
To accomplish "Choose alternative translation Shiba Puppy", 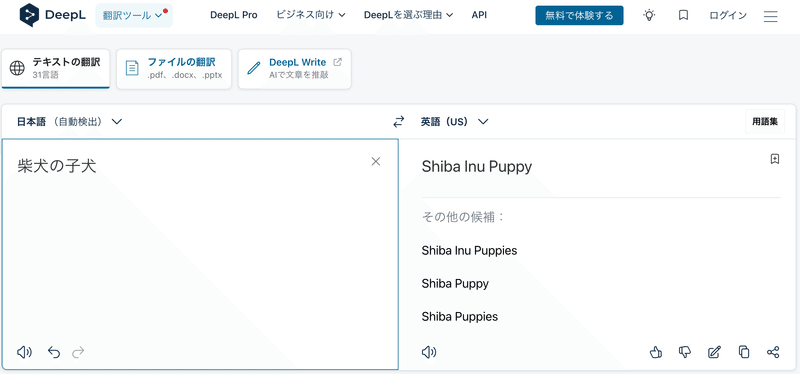I will pyautogui.click(x=455, y=284).
